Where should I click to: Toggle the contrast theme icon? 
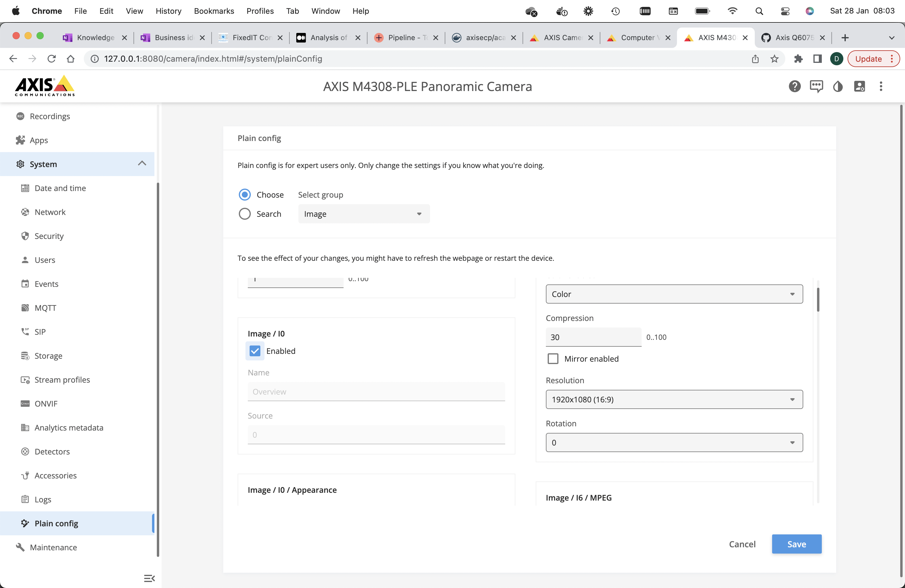click(838, 86)
